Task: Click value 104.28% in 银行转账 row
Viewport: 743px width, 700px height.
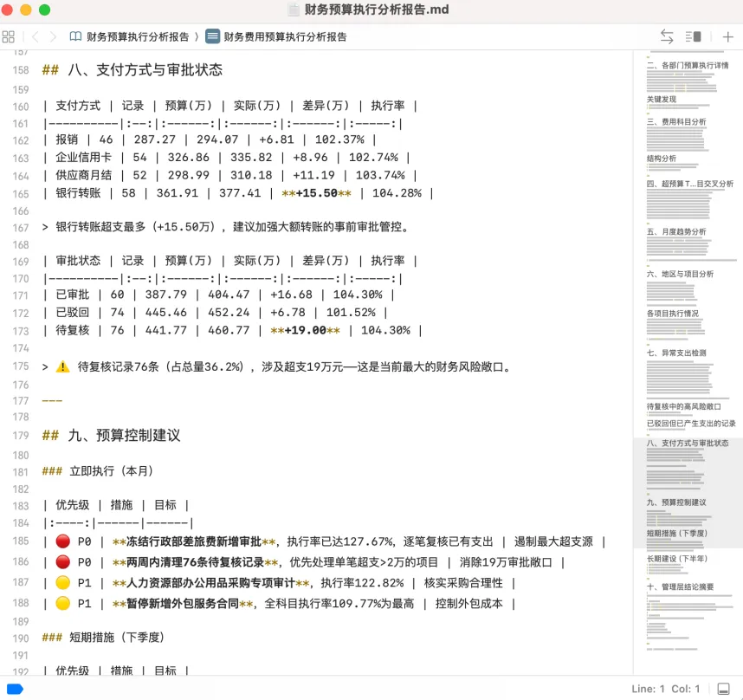Action: 397,193
